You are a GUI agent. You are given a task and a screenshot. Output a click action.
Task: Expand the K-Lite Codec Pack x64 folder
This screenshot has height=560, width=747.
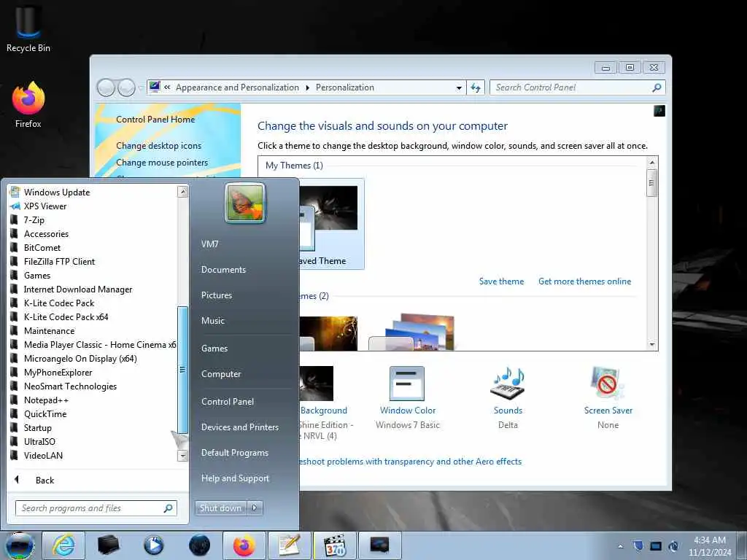click(x=66, y=316)
